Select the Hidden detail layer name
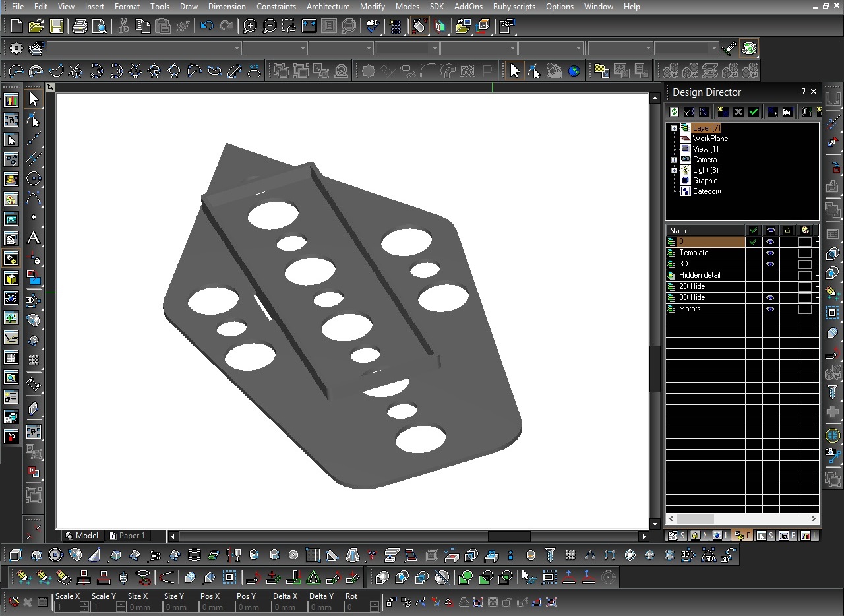Screen dimensions: 844x616 pos(700,276)
